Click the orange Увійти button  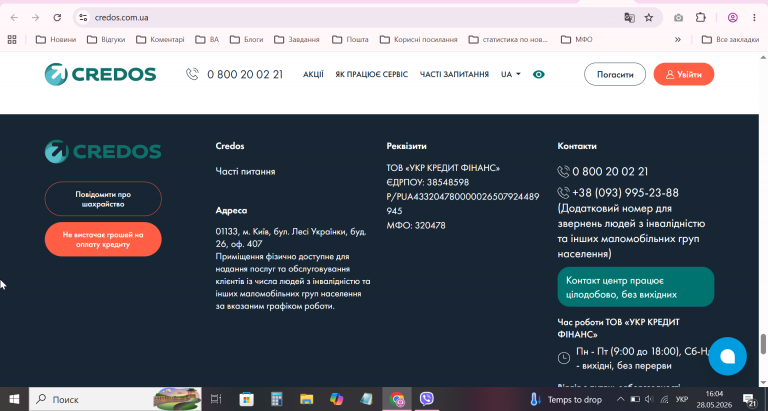[x=684, y=74]
